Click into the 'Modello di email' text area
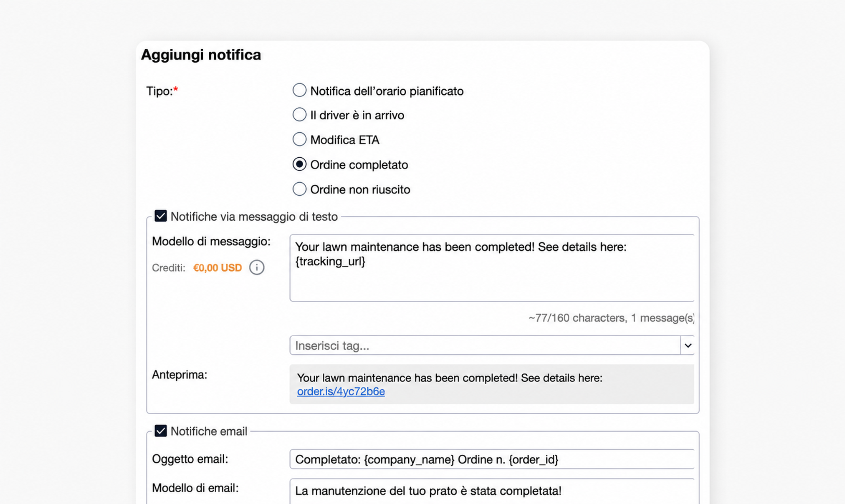The image size is (845, 504). click(x=492, y=491)
